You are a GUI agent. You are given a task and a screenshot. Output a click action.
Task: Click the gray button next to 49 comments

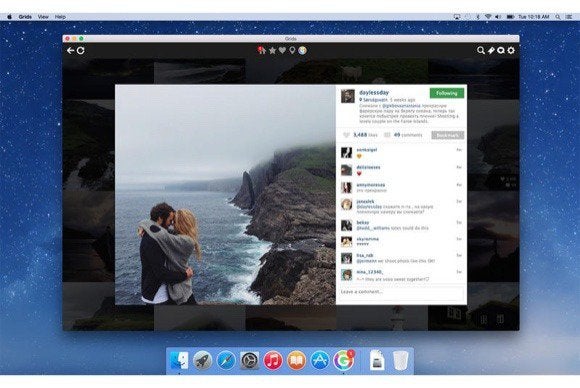447,135
